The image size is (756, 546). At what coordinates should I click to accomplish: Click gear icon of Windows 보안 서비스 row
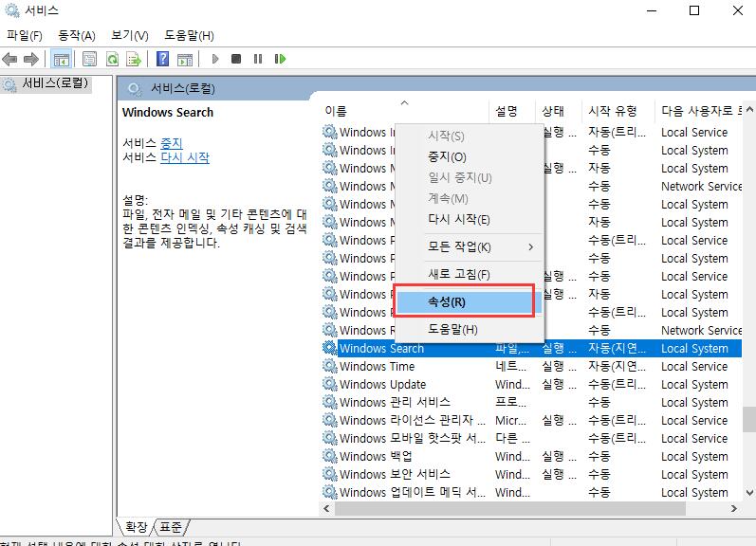pos(330,474)
